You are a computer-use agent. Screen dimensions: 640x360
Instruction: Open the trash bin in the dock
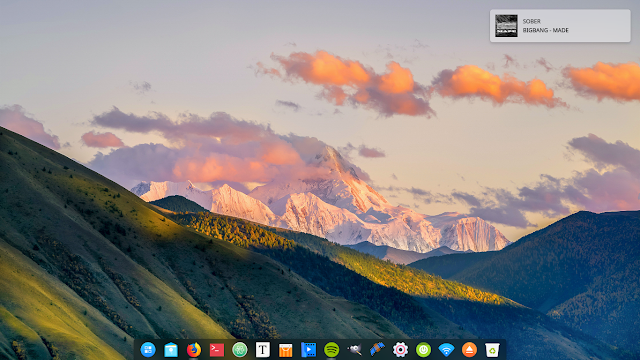click(492, 350)
